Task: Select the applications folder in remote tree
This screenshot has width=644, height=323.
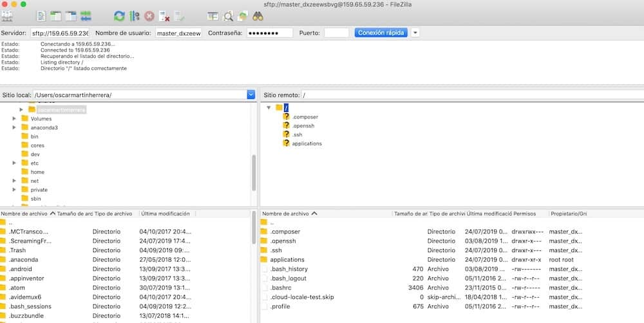Action: (307, 143)
